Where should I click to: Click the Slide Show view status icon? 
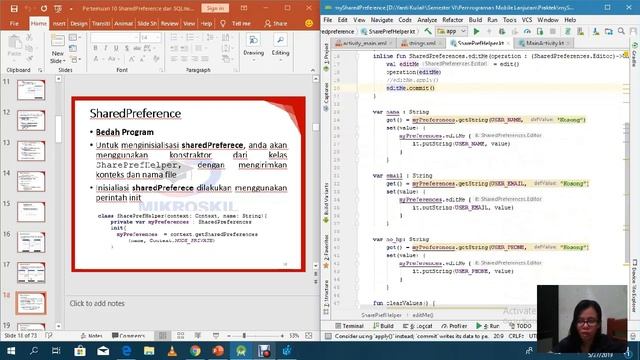(216, 336)
